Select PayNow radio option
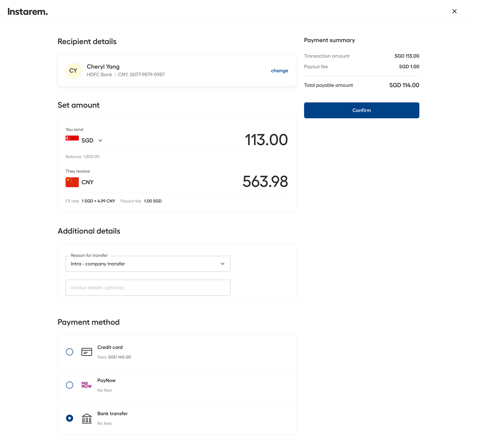Image resolution: width=477 pixels, height=448 pixels. (70, 385)
